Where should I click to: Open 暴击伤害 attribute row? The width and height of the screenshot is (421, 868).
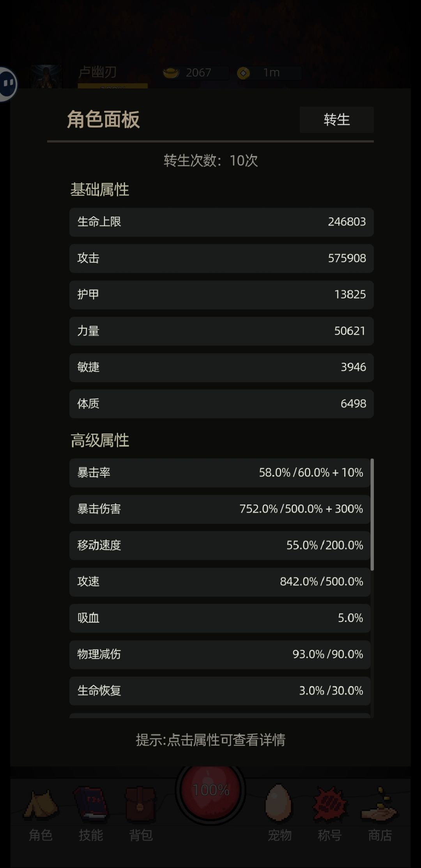point(220,509)
